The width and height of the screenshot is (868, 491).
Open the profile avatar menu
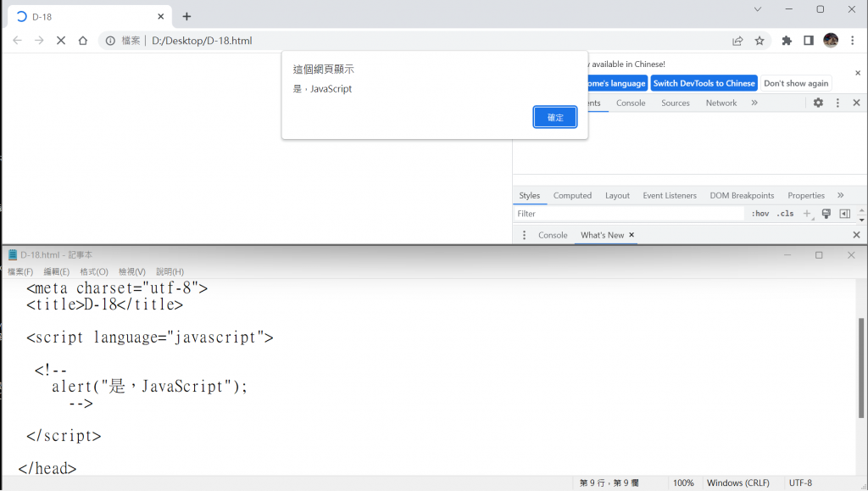click(x=831, y=41)
